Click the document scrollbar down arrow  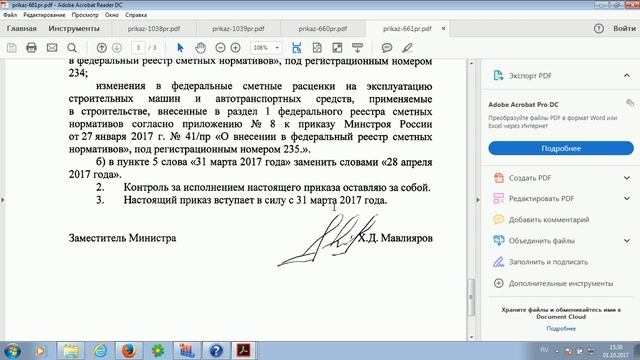point(471,337)
